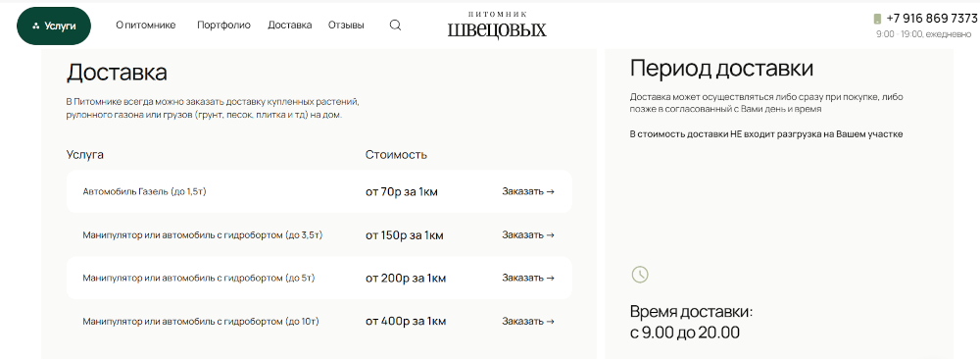The width and height of the screenshot is (980, 359).
Task: Go to О питомнике page
Action: tap(146, 26)
